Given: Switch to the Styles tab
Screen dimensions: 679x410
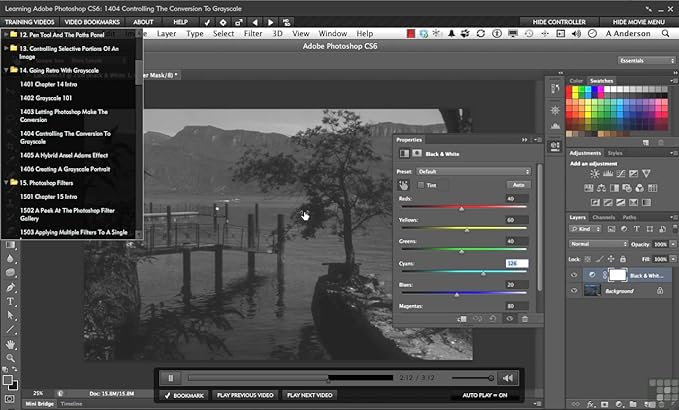Looking at the screenshot, I should pyautogui.click(x=614, y=153).
